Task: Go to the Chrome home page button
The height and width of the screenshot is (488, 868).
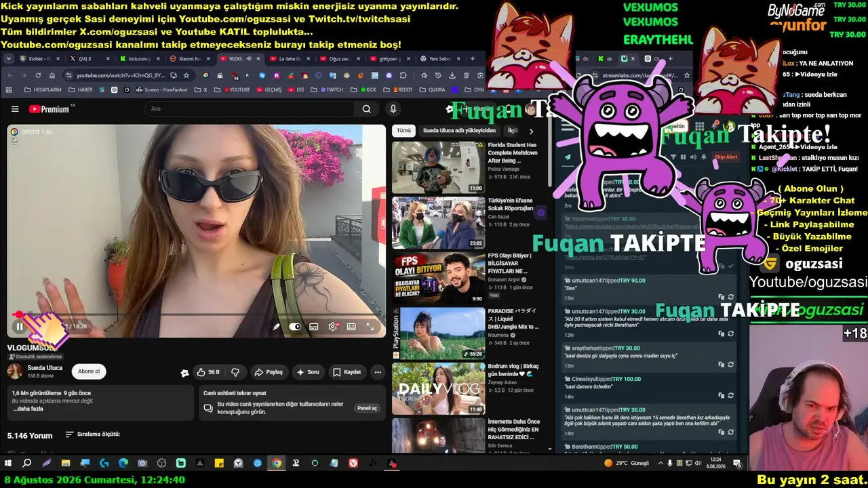Action: [x=53, y=75]
